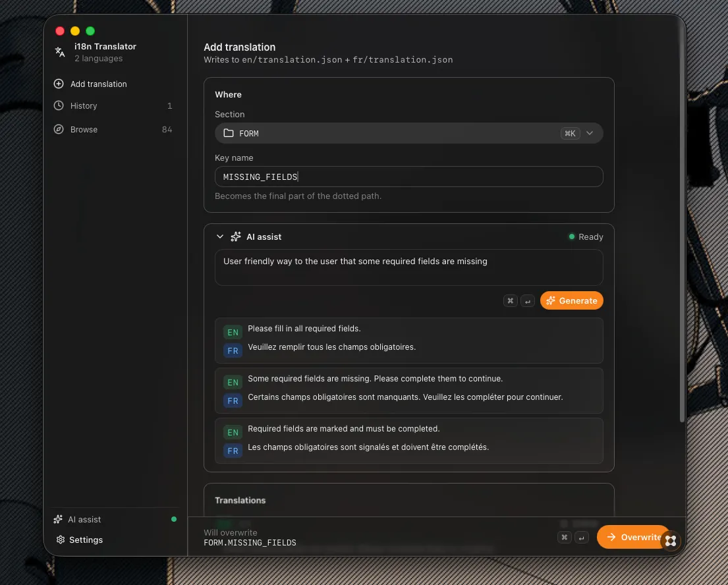Click the EN badge of 'Please fill in all required fields'
This screenshot has height=585, width=728.
pyautogui.click(x=233, y=333)
